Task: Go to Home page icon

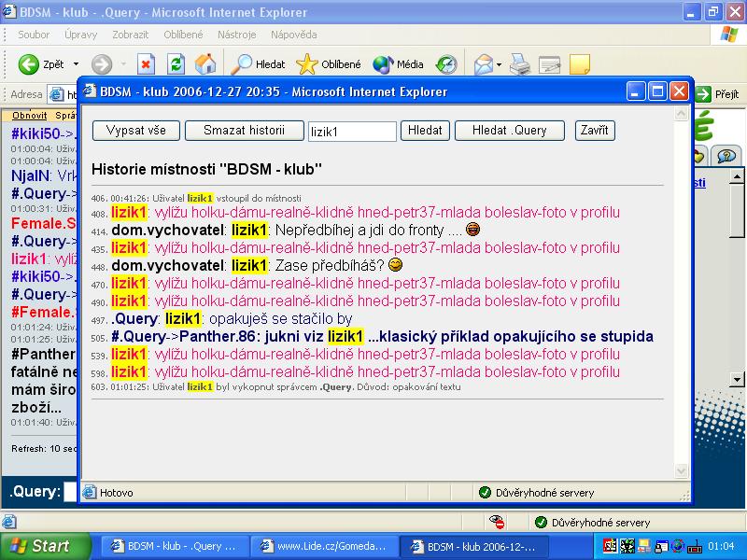Action: pos(205,64)
